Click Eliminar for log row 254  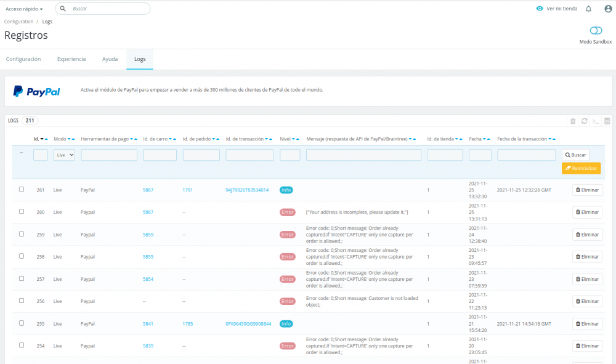coord(587,346)
